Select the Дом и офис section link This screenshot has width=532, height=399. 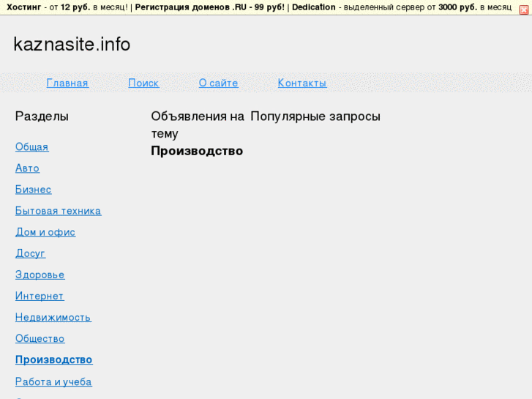tap(45, 232)
